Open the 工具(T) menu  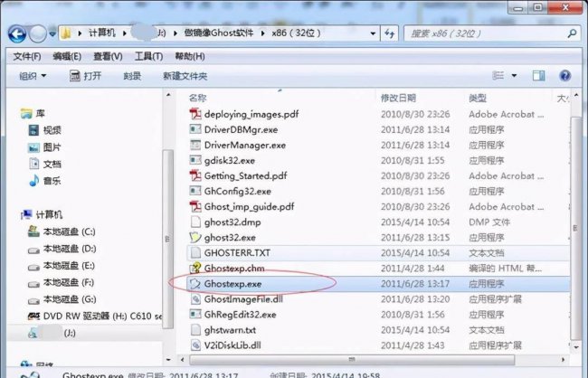pyautogui.click(x=148, y=57)
